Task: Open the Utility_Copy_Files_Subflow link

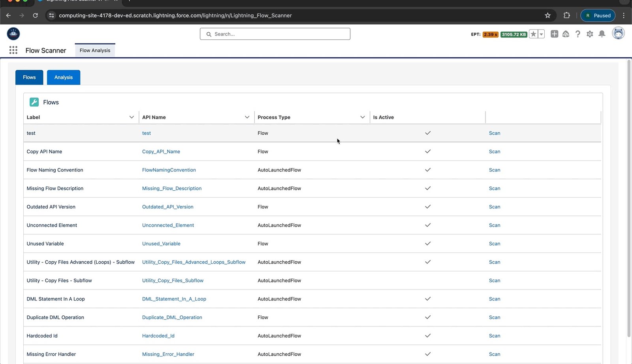Action: [x=173, y=281]
